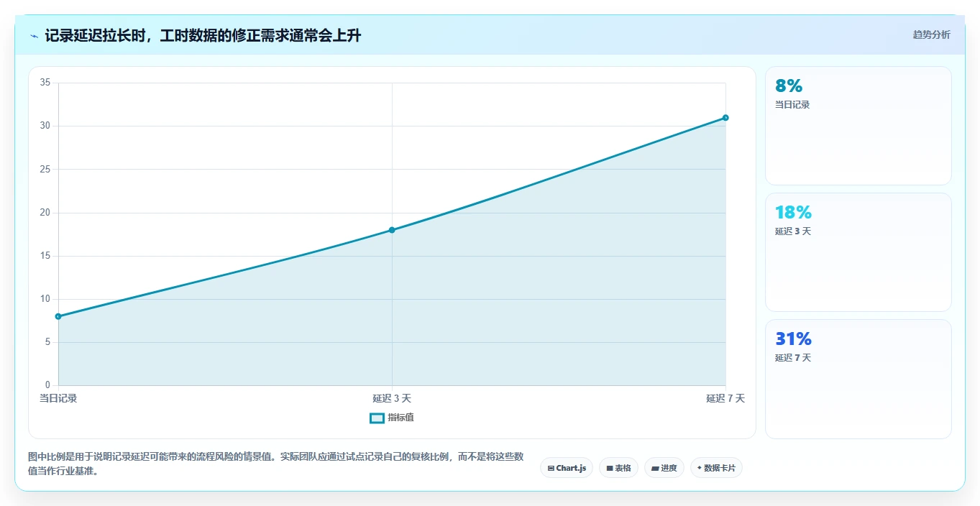The height and width of the screenshot is (506, 980).
Task: Click the 31% value text
Action: [x=793, y=339]
